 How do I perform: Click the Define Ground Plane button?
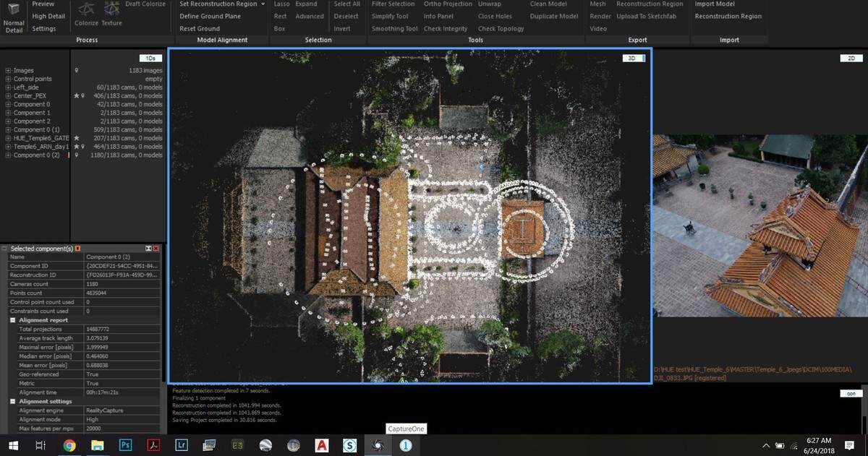click(x=210, y=16)
